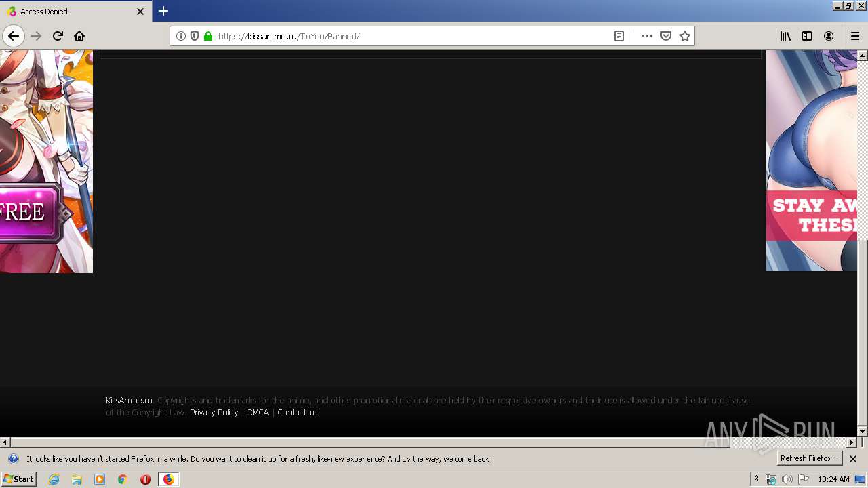Screen dimensions: 868x488
Task: Open Windows Explorer folder from taskbar
Action: coord(77,479)
